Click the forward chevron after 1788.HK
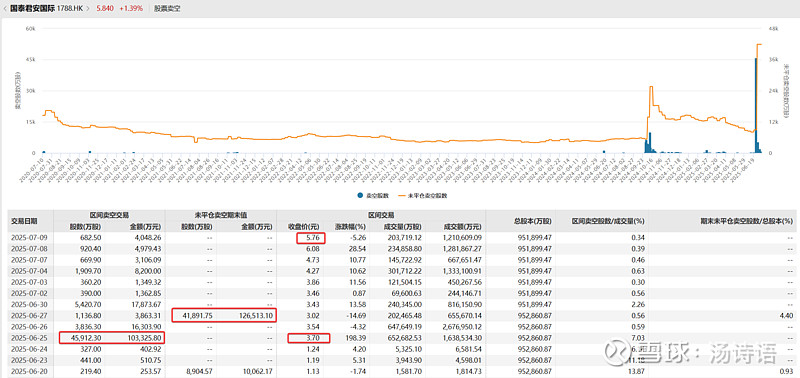The image size is (800, 378). (x=88, y=9)
